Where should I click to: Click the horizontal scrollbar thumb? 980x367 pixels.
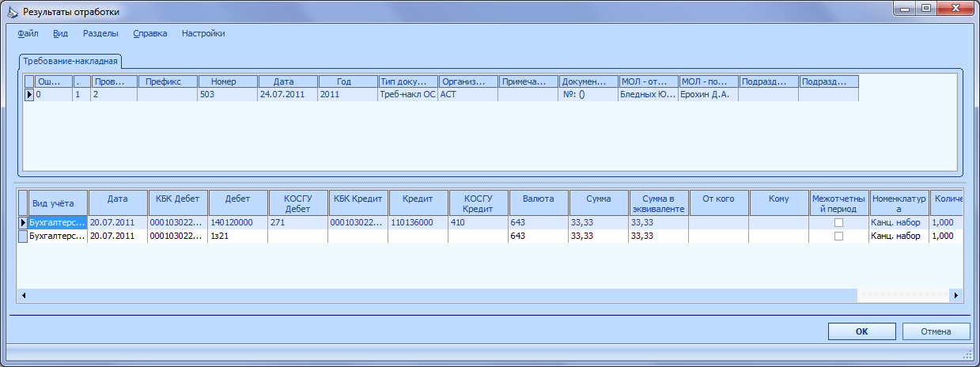click(444, 295)
